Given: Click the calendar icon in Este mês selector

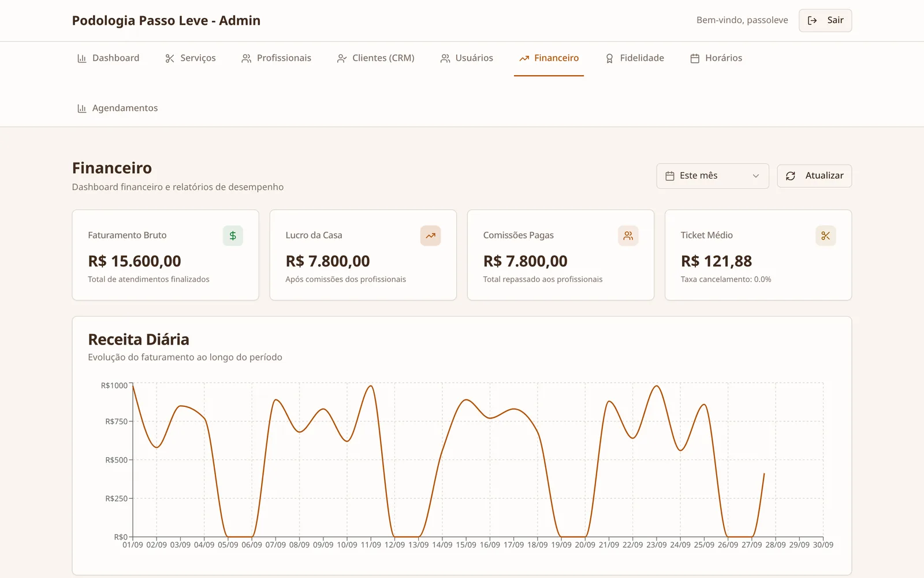Looking at the screenshot, I should click(670, 176).
